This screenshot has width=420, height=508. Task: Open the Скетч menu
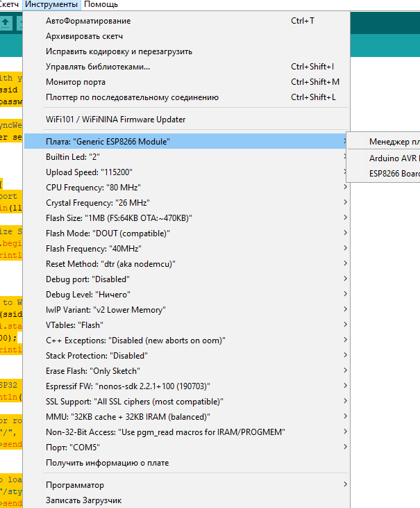pyautogui.click(x=10, y=5)
